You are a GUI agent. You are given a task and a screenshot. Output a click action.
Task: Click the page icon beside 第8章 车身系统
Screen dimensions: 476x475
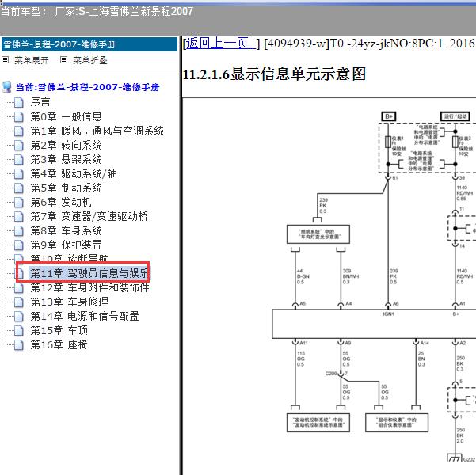(x=19, y=230)
